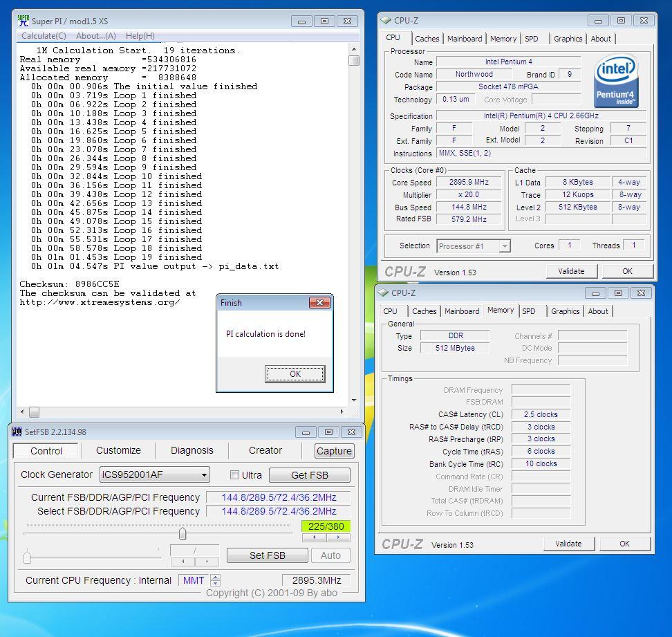Viewport: 672px width, 637px height.
Task: Click the Capture button in SetFSB
Action: tap(335, 451)
